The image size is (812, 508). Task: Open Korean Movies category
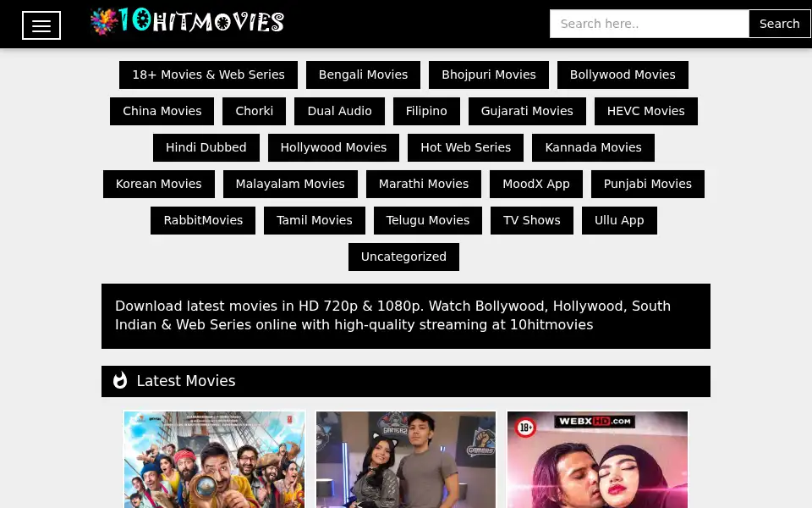point(158,184)
